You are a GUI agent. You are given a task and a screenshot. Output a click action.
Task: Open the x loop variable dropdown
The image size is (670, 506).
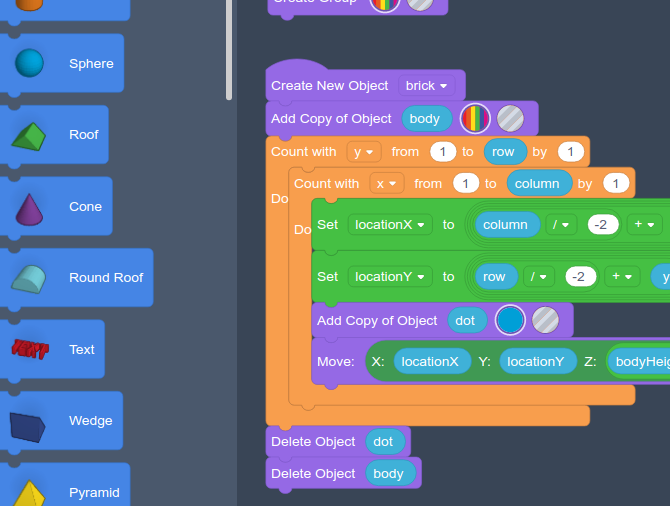pyautogui.click(x=386, y=184)
